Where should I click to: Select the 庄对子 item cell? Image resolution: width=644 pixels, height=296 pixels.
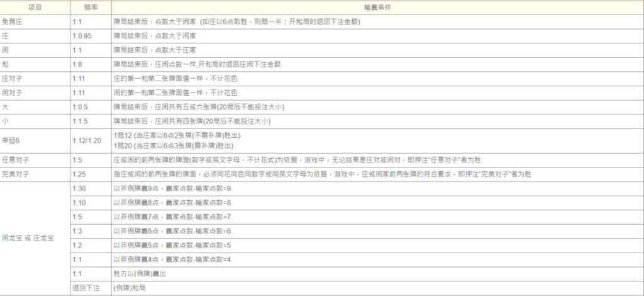tap(13, 79)
